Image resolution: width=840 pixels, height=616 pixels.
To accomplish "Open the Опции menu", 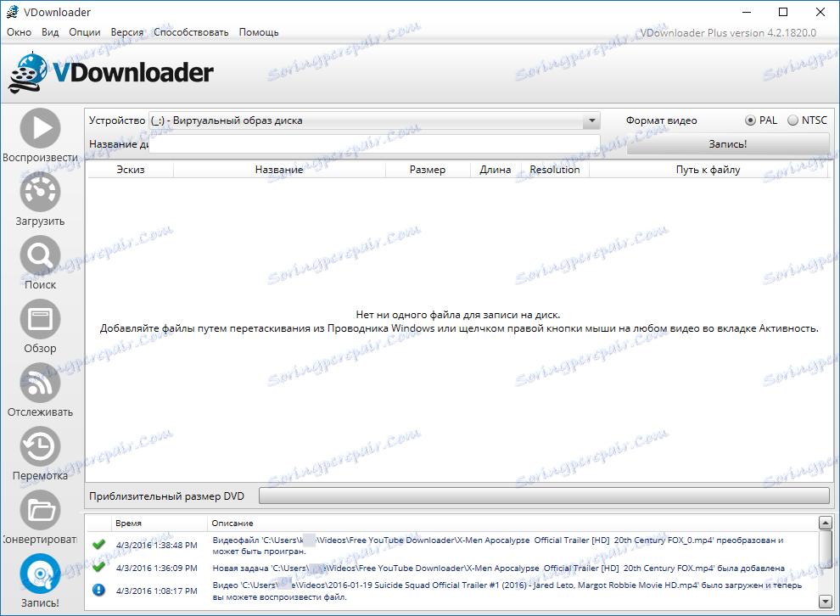I will (85, 31).
